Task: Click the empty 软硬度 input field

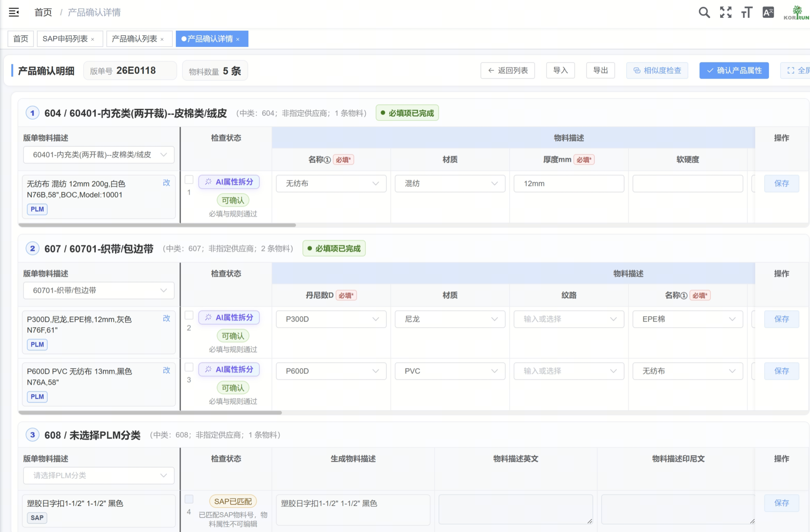Action: click(688, 183)
